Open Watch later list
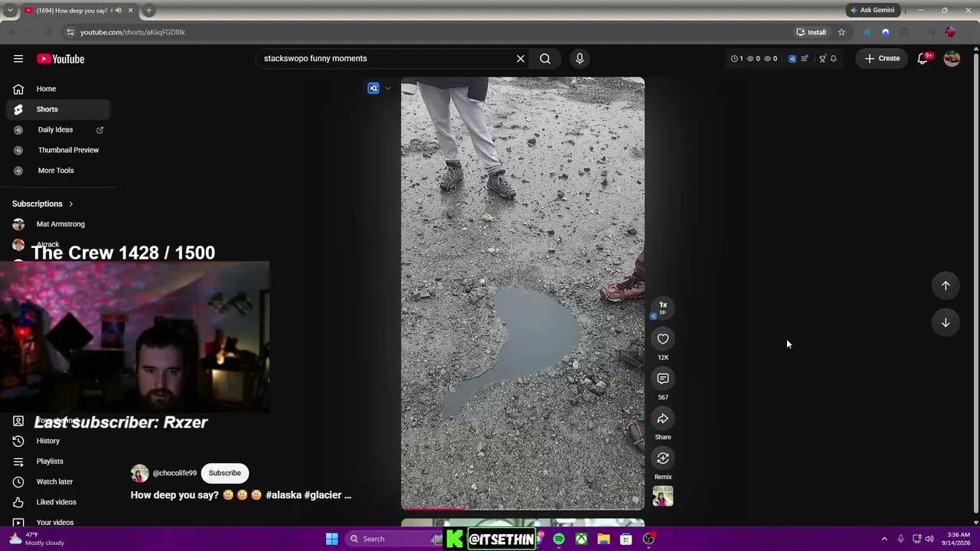Viewport: 980px width, 551px height. pyautogui.click(x=58, y=482)
